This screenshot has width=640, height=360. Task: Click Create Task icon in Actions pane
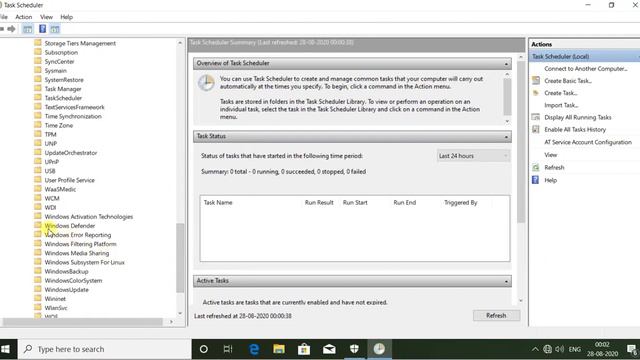point(536,93)
